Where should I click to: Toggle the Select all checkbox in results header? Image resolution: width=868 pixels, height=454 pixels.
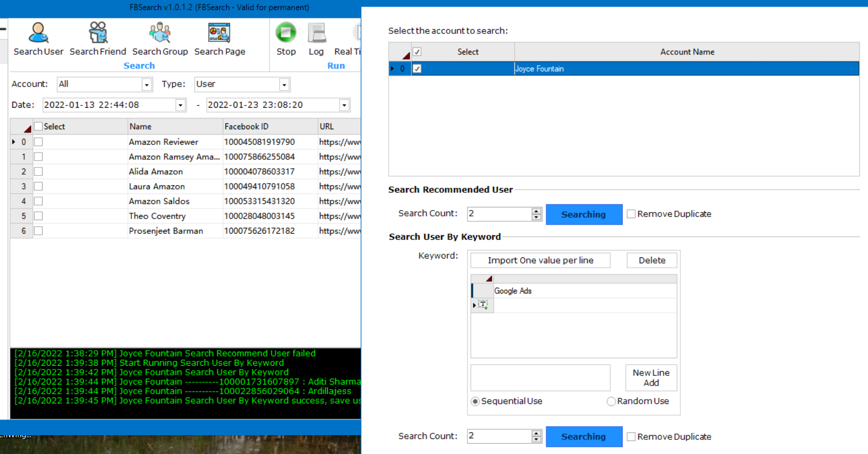(38, 127)
